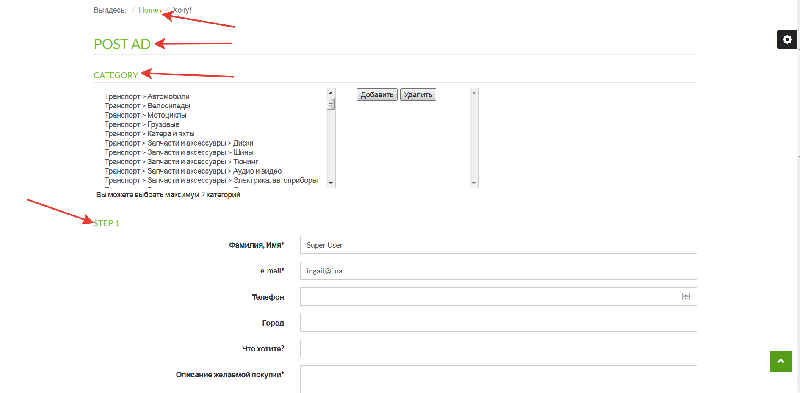Click the Хочу! breadcrumb text
This screenshot has width=800, height=393.
coord(182,10)
